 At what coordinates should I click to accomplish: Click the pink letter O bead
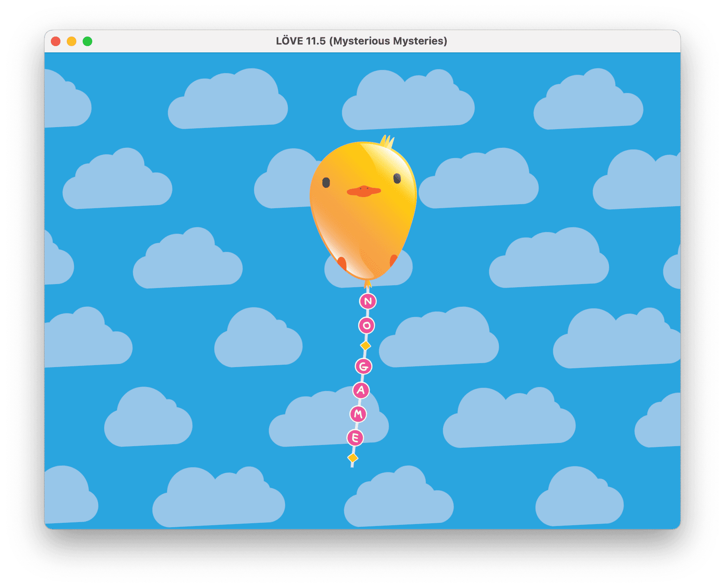click(366, 326)
